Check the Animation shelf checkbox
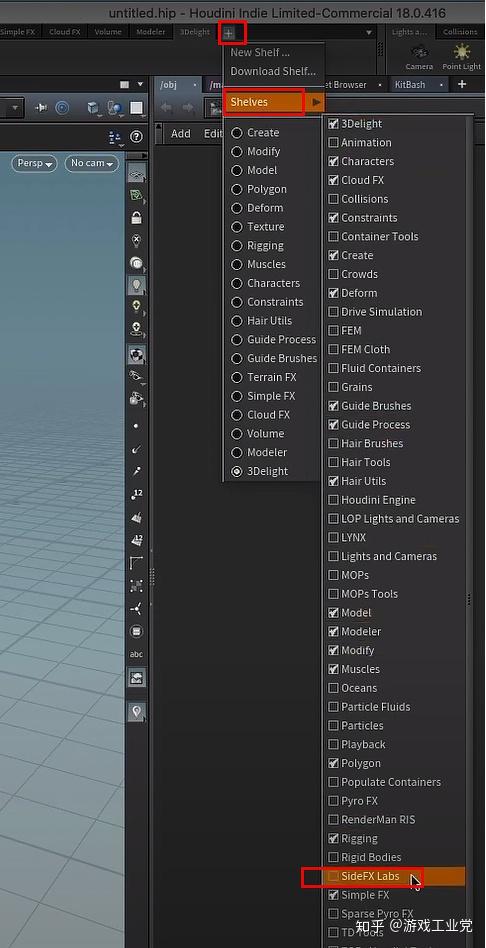Screen dimensions: 486x948 tap(333, 143)
